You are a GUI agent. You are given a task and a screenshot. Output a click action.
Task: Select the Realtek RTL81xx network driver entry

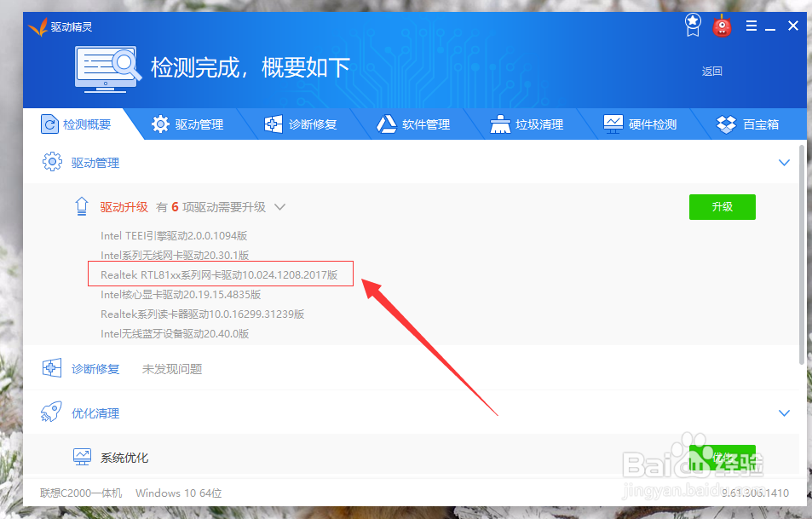point(221,274)
